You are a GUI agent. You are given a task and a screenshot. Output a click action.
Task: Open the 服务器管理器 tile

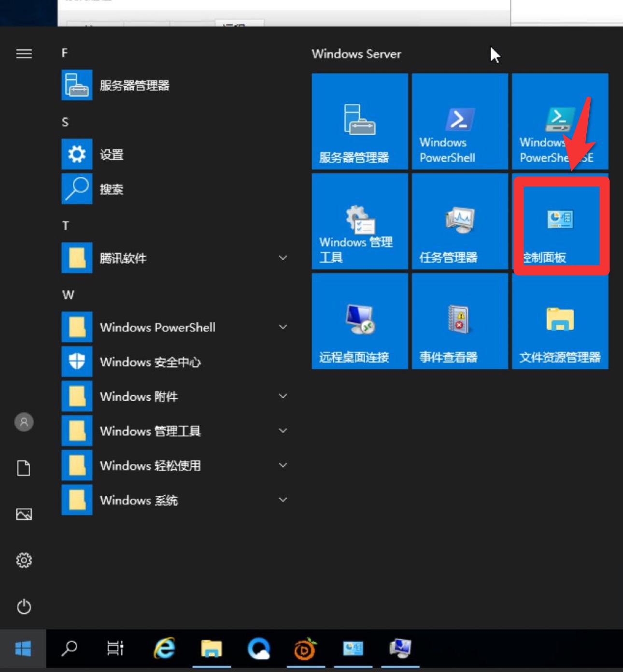[360, 122]
